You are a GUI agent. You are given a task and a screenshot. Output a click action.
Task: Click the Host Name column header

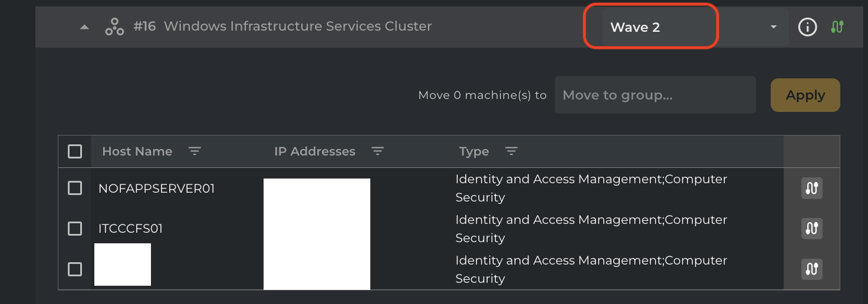click(x=137, y=151)
